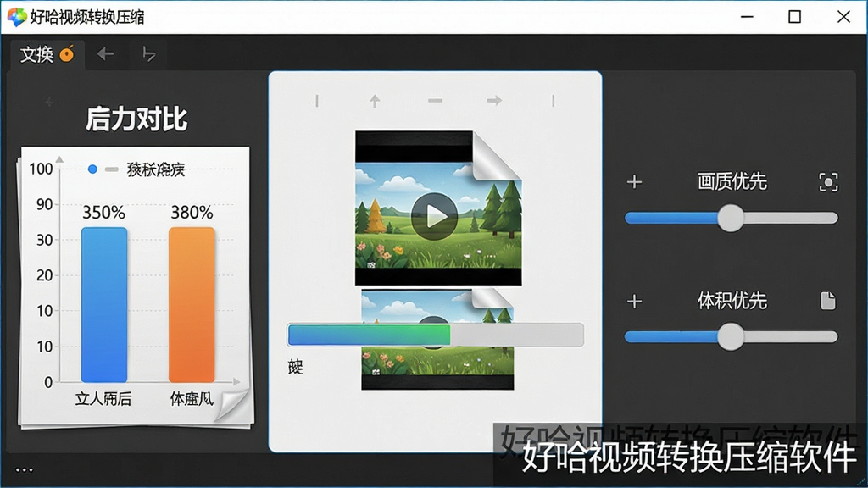Click the orange 380% bar in chart
The width and height of the screenshot is (868, 488).
192,304
